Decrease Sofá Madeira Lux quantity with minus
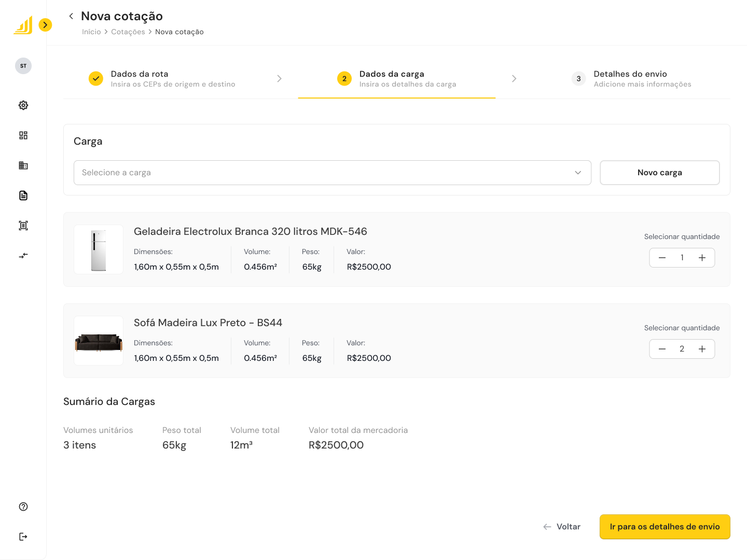 point(662,349)
